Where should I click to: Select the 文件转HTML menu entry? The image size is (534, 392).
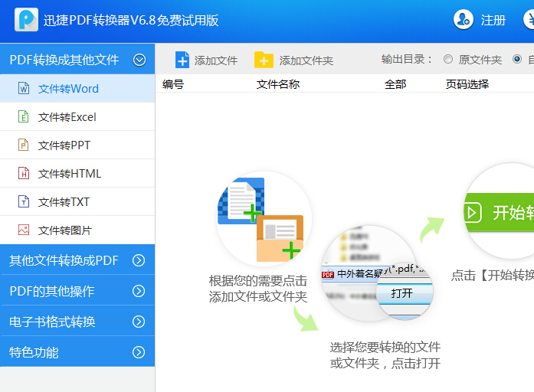[x=77, y=173]
